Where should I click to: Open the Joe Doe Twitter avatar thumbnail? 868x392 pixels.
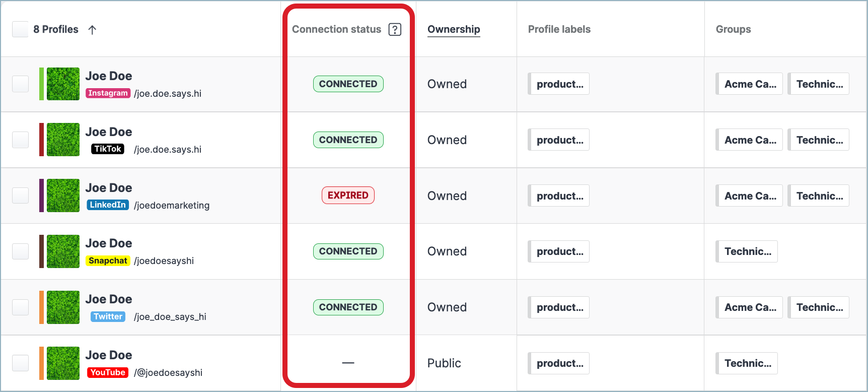click(x=62, y=307)
